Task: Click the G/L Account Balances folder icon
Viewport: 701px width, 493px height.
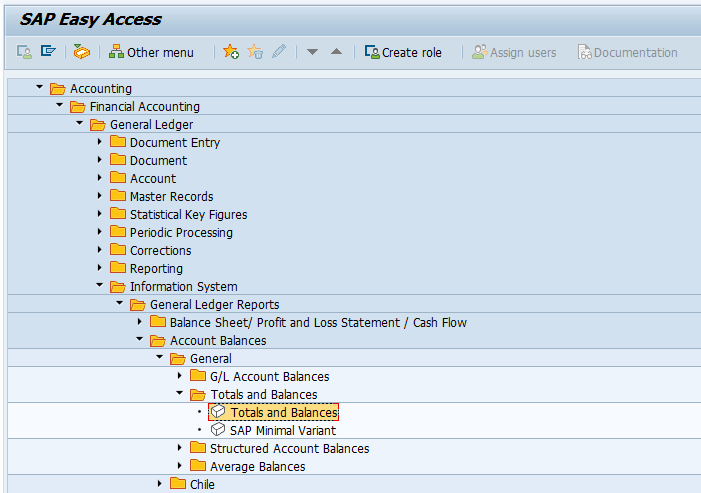Action: coord(198,375)
